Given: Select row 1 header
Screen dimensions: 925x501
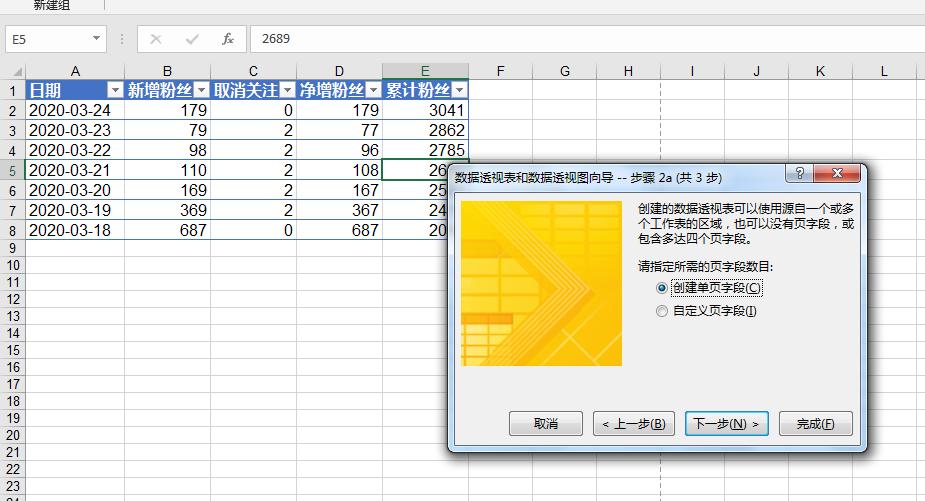Looking at the screenshot, I should [x=12, y=91].
